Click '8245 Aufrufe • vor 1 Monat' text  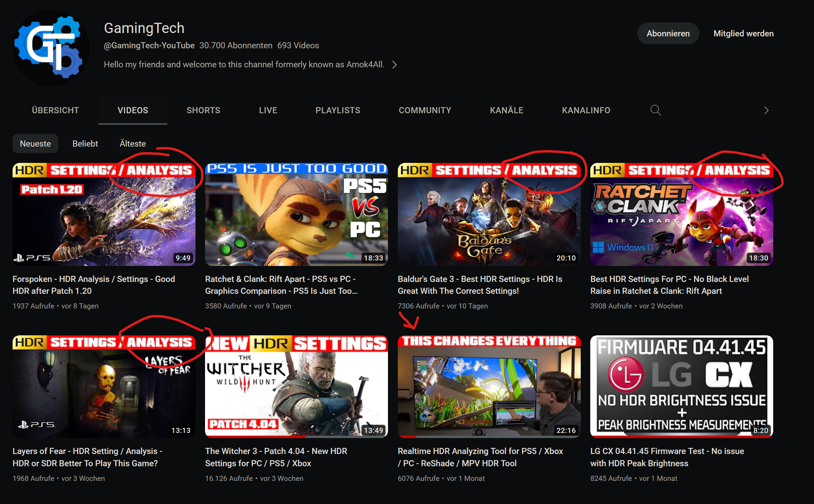point(634,478)
